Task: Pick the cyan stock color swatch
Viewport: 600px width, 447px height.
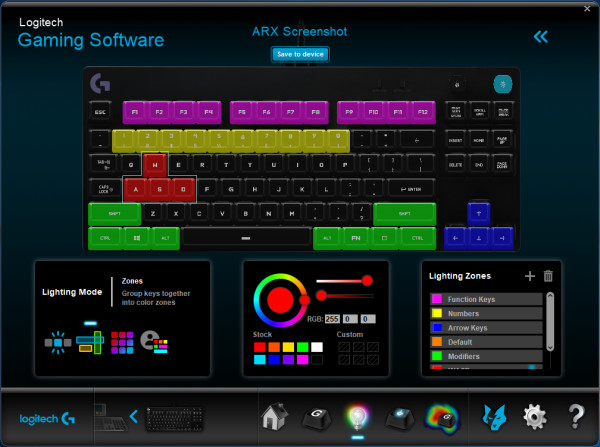Action: [260, 360]
